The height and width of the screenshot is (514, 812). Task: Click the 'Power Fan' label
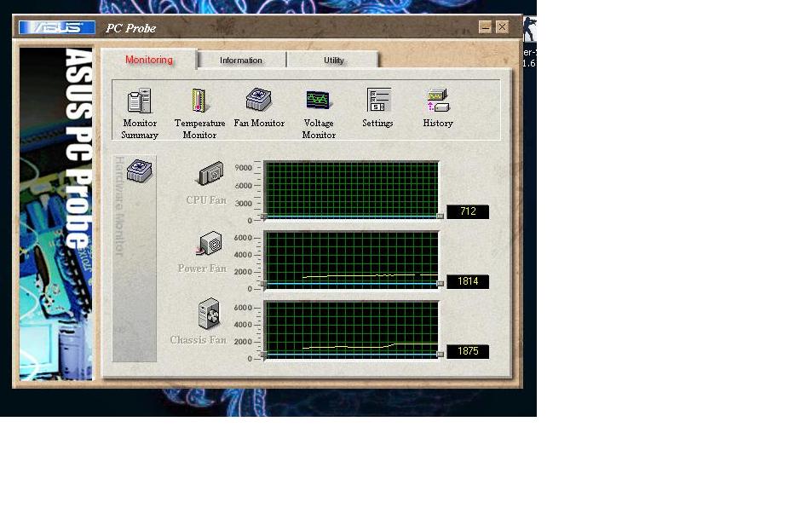point(202,269)
